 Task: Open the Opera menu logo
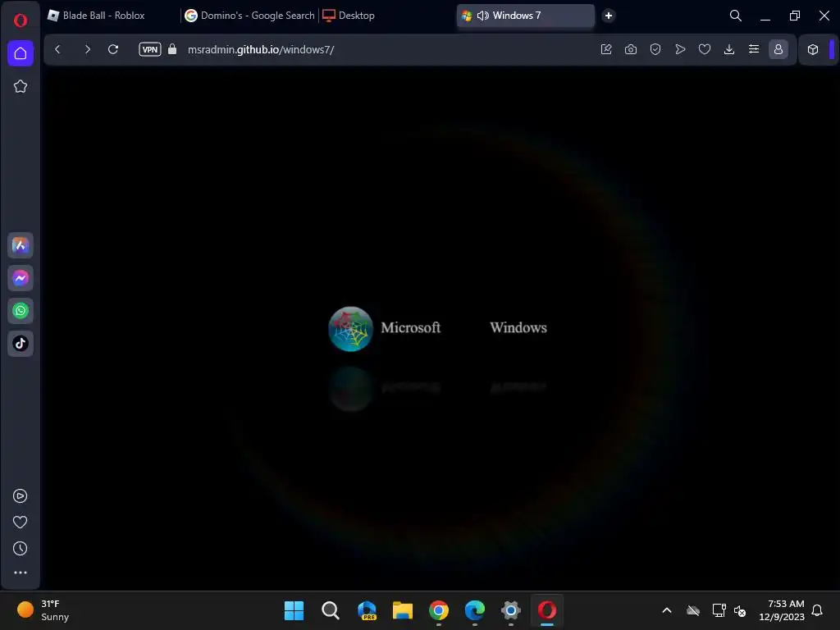tap(21, 21)
